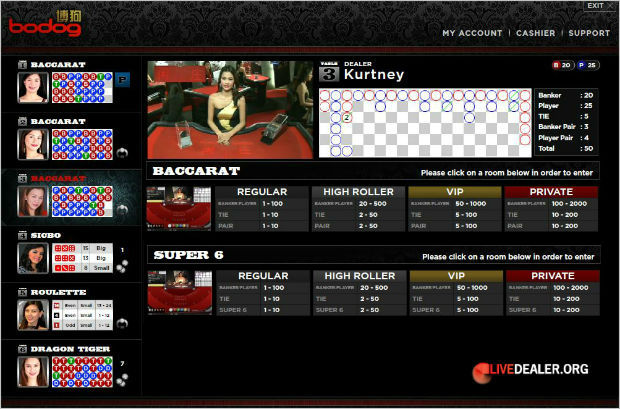Click the Roulette results history panel
The image size is (620, 409).
click(x=82, y=315)
